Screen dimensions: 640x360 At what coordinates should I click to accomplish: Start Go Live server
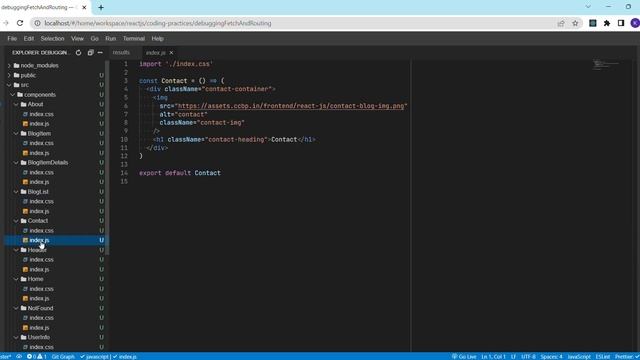[464, 357]
